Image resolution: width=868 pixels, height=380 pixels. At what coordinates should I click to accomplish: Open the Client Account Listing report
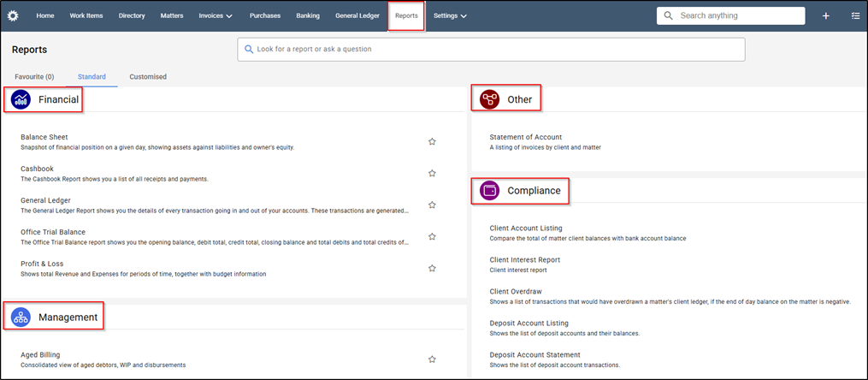(x=526, y=228)
